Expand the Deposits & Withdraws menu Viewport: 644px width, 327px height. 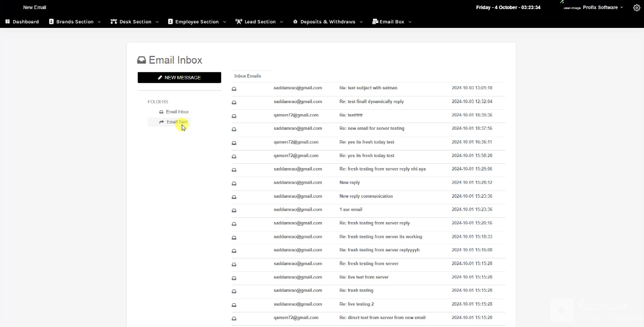tap(328, 22)
